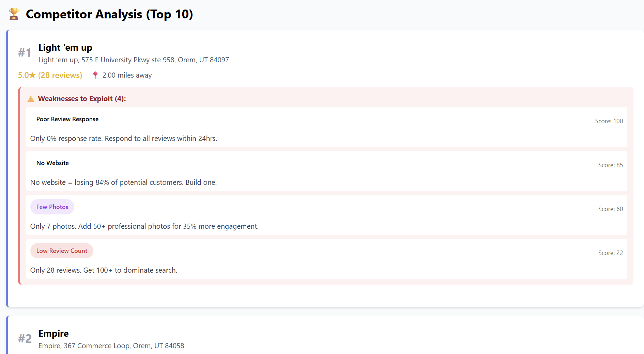The image size is (644, 354).
Task: Select the No Website label
Action: [x=52, y=163]
